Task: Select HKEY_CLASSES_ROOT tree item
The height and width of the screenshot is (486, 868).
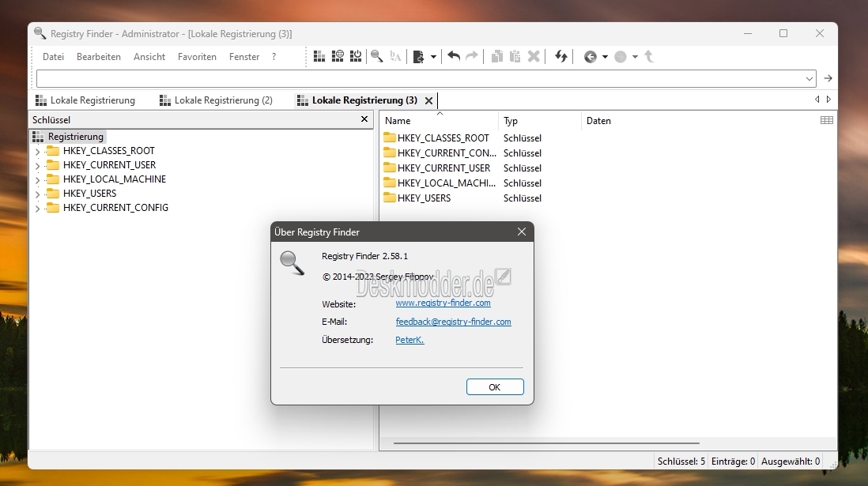Action: tap(108, 151)
